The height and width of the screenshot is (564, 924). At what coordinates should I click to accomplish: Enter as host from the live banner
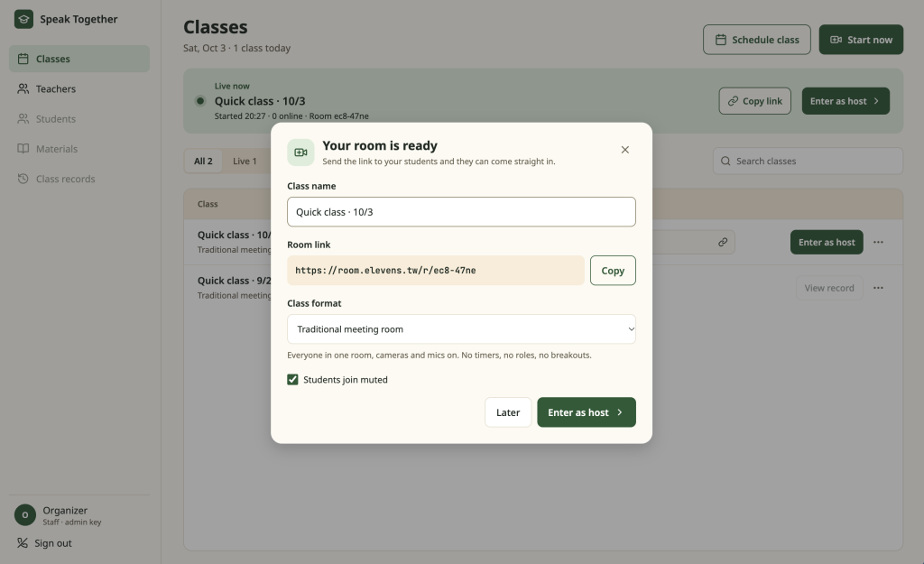pos(845,101)
